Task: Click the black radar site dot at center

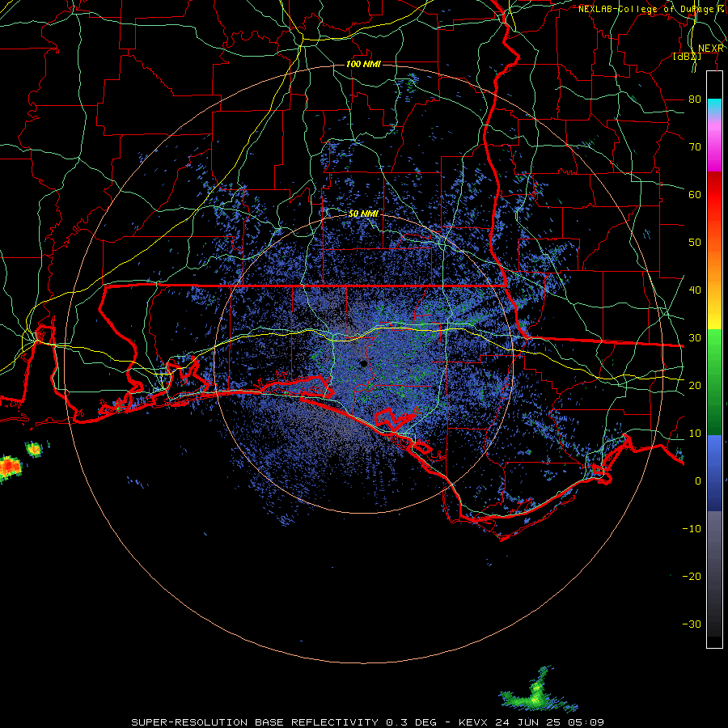Action: tap(363, 363)
